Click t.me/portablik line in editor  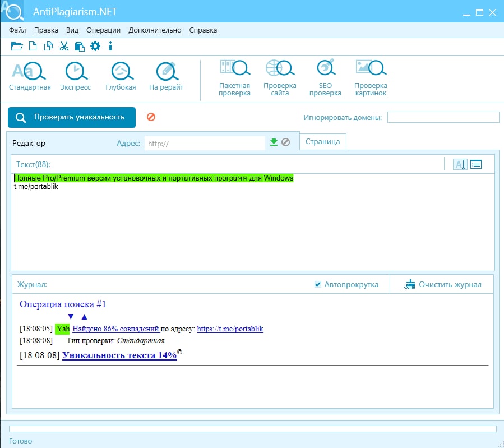pos(36,186)
